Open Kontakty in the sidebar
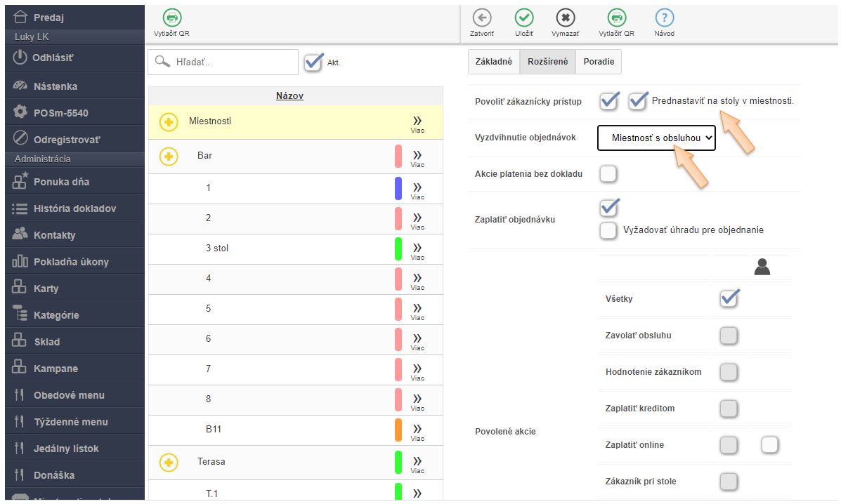 coord(54,235)
